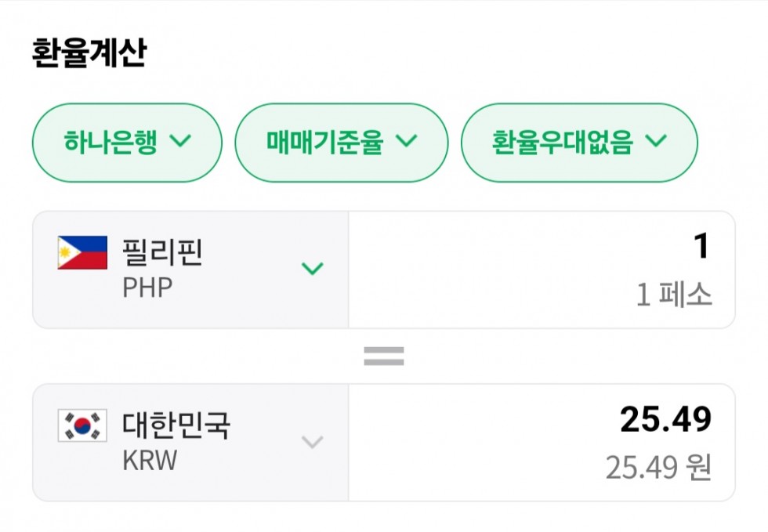
Task: Click the "25.49 원" amount caption
Action: pyautogui.click(x=658, y=469)
